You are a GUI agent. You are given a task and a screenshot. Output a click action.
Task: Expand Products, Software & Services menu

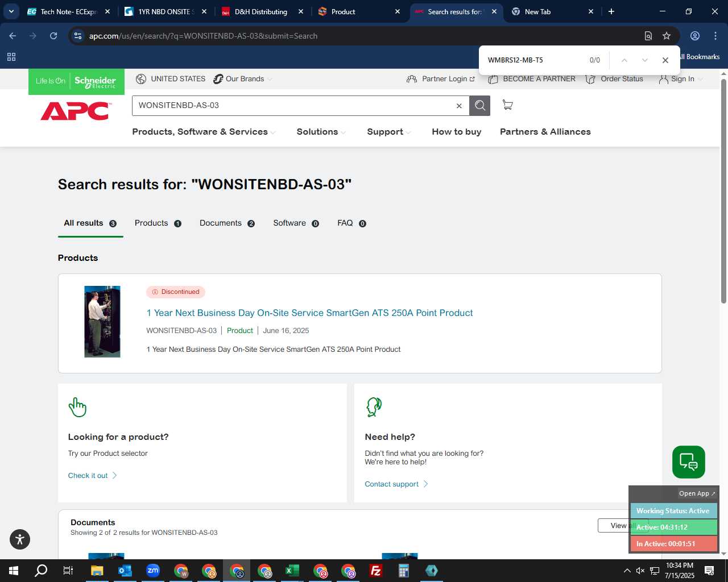204,132
